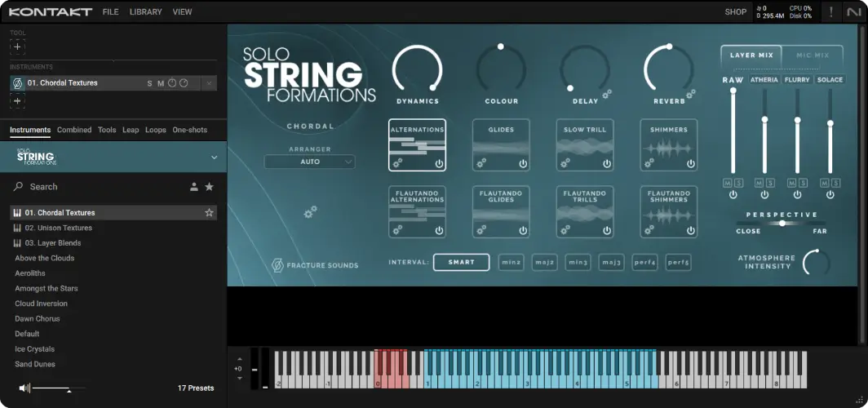Click the Fracture Sounds logo
The image size is (868, 408).
315,265
